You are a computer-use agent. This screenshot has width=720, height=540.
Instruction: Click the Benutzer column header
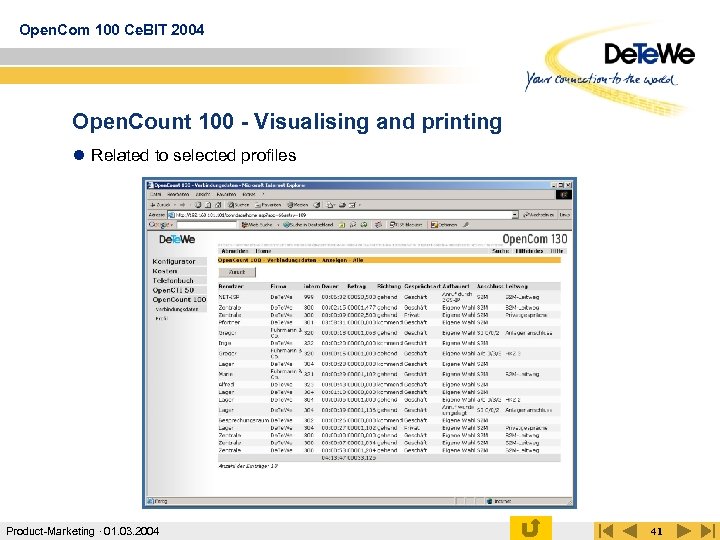pyautogui.click(x=231, y=286)
